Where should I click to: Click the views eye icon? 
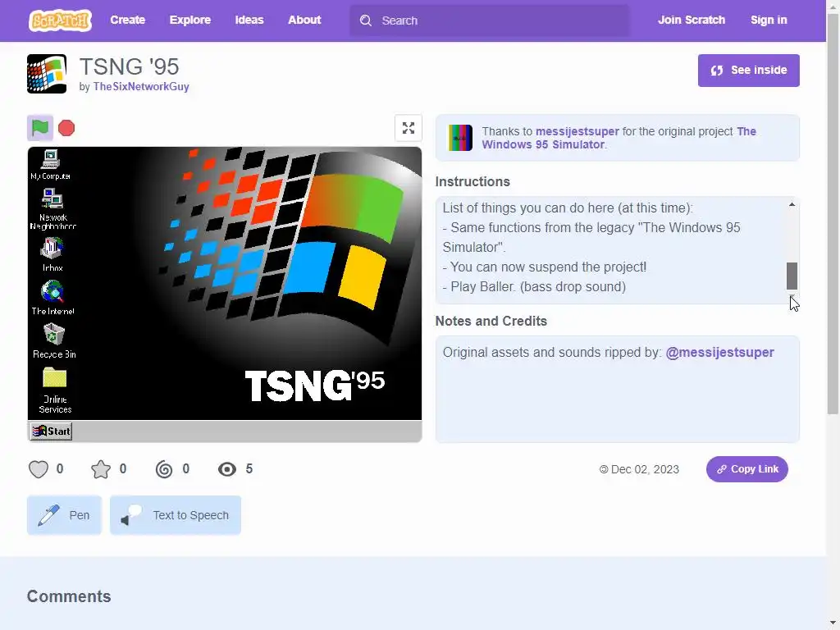[x=227, y=469]
